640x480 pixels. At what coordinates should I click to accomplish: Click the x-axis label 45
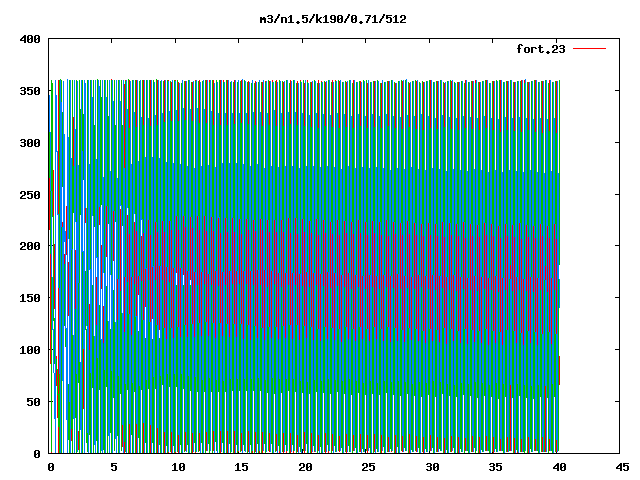(622, 467)
